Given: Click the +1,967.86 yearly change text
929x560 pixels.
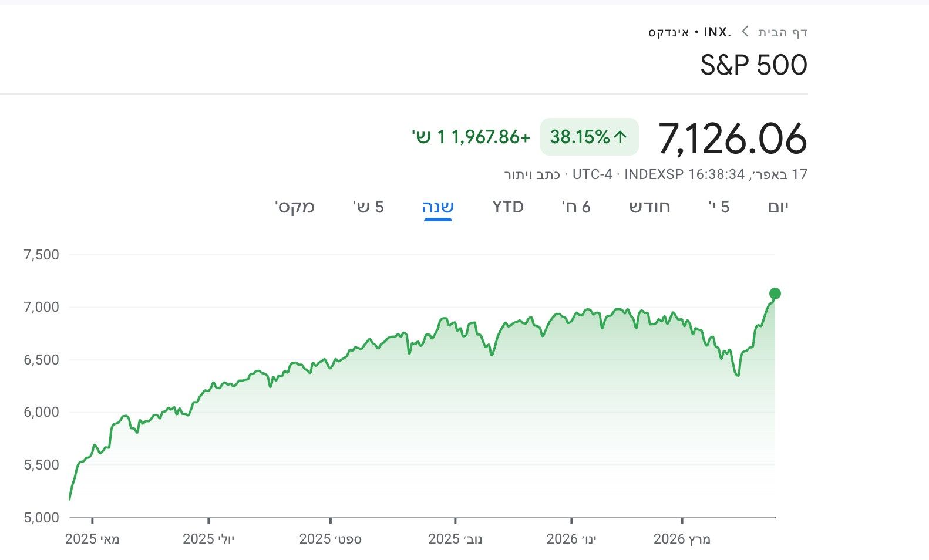Looking at the screenshot, I should pyautogui.click(x=472, y=137).
